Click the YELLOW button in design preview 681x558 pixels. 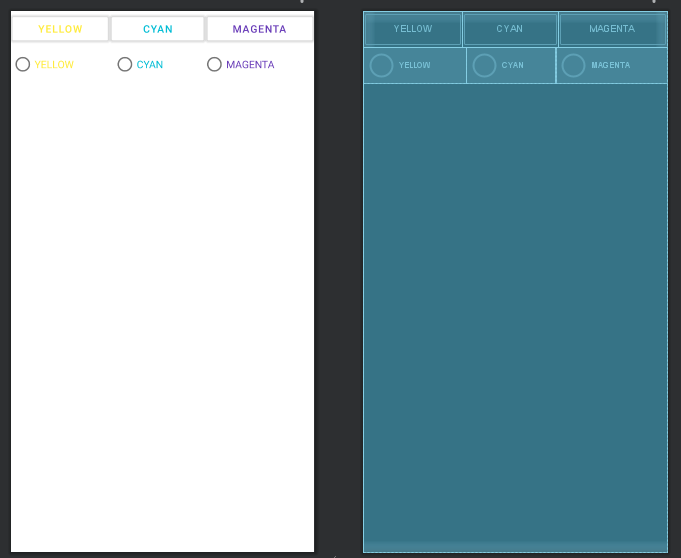click(60, 29)
